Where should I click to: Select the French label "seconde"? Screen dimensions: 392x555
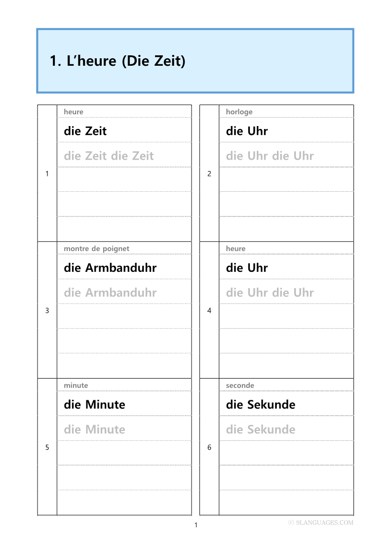[x=240, y=385]
